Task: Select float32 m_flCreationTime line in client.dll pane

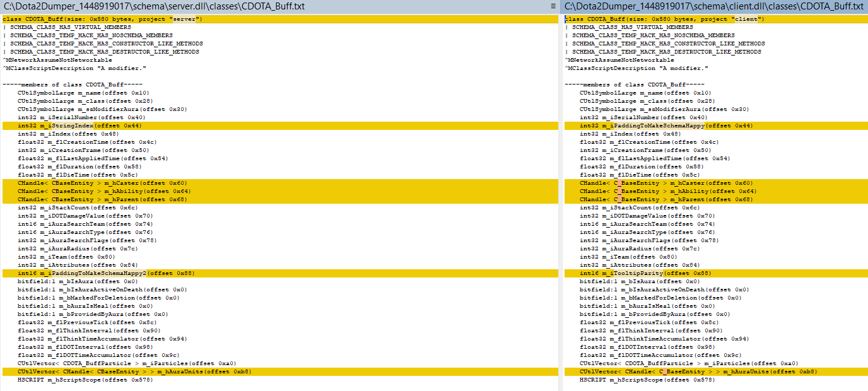Action: point(649,142)
